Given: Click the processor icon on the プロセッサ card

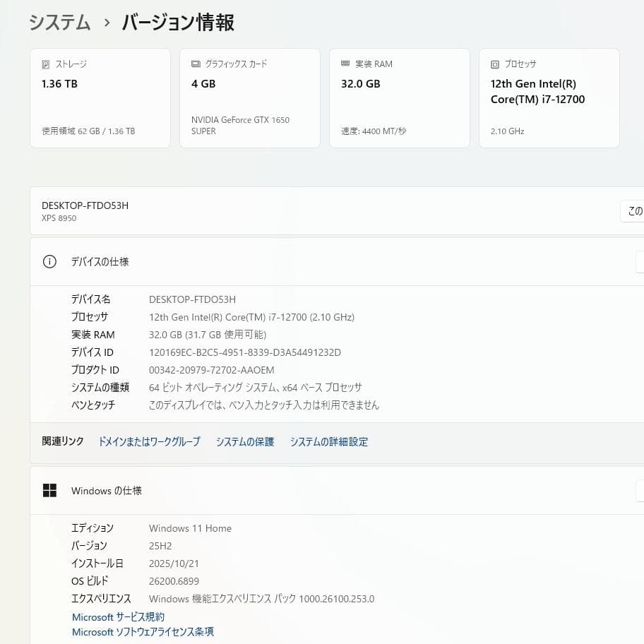Looking at the screenshot, I should [494, 64].
